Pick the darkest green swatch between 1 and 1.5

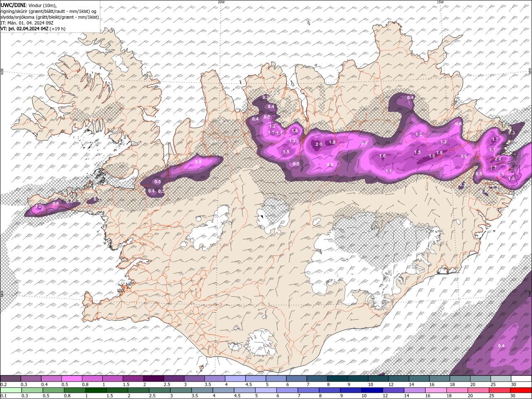(x=96, y=390)
